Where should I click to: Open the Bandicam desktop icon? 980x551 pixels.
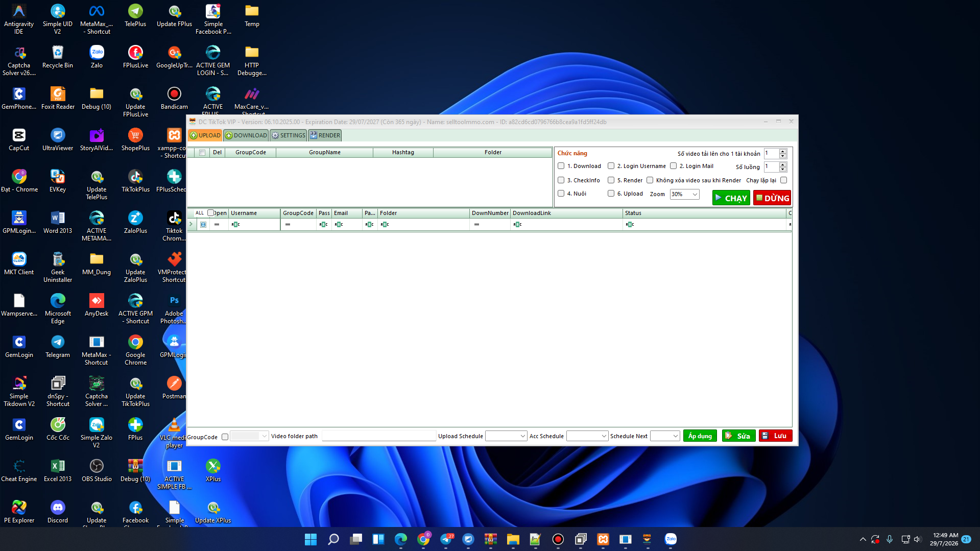(174, 98)
